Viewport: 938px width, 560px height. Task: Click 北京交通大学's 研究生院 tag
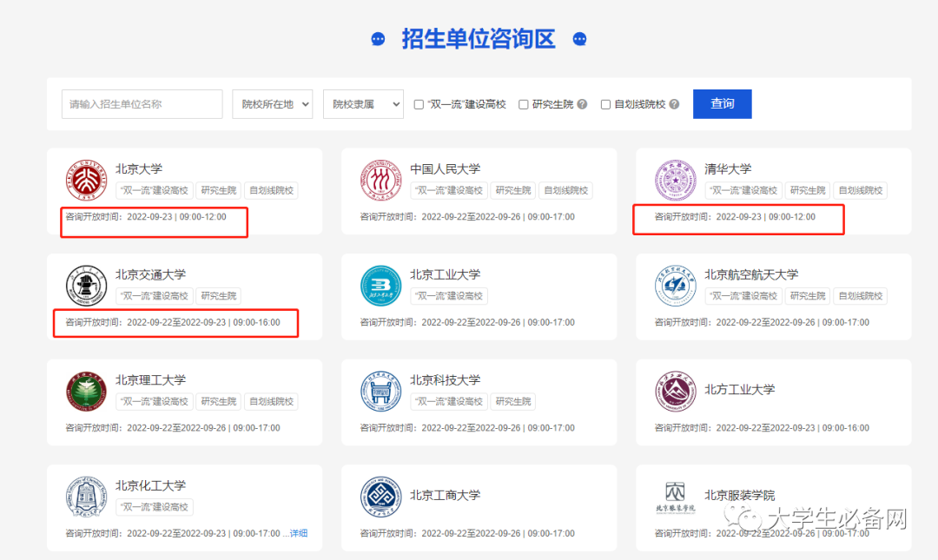(219, 295)
